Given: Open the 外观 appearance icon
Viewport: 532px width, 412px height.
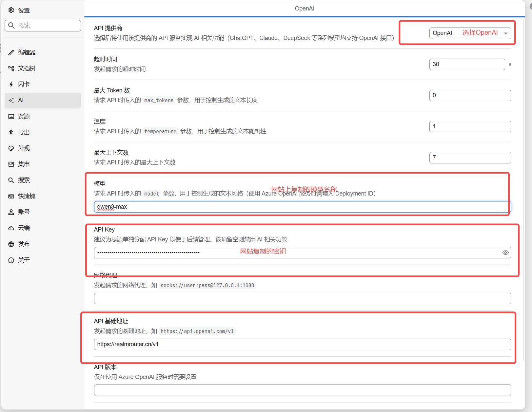Looking at the screenshot, I should (x=11, y=148).
